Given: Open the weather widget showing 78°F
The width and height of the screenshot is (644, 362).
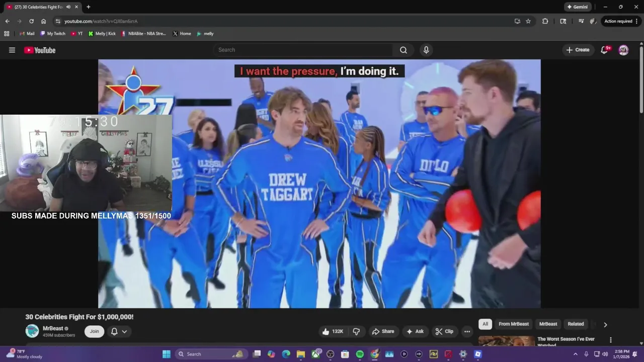Looking at the screenshot, I should [x=25, y=354].
